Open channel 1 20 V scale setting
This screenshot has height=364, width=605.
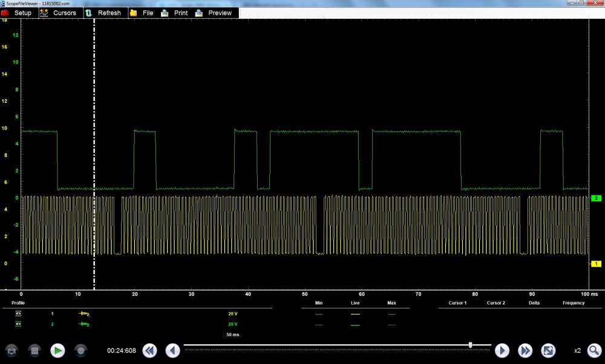coord(232,314)
